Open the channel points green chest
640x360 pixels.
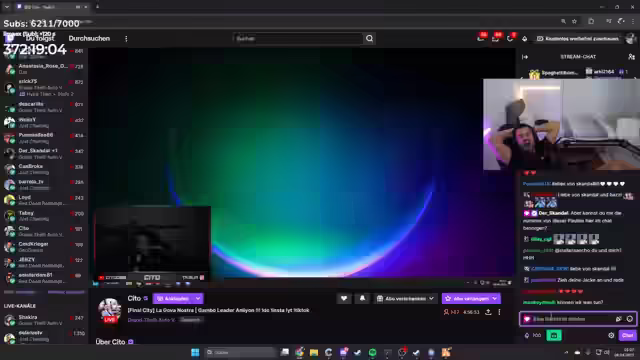554,335
